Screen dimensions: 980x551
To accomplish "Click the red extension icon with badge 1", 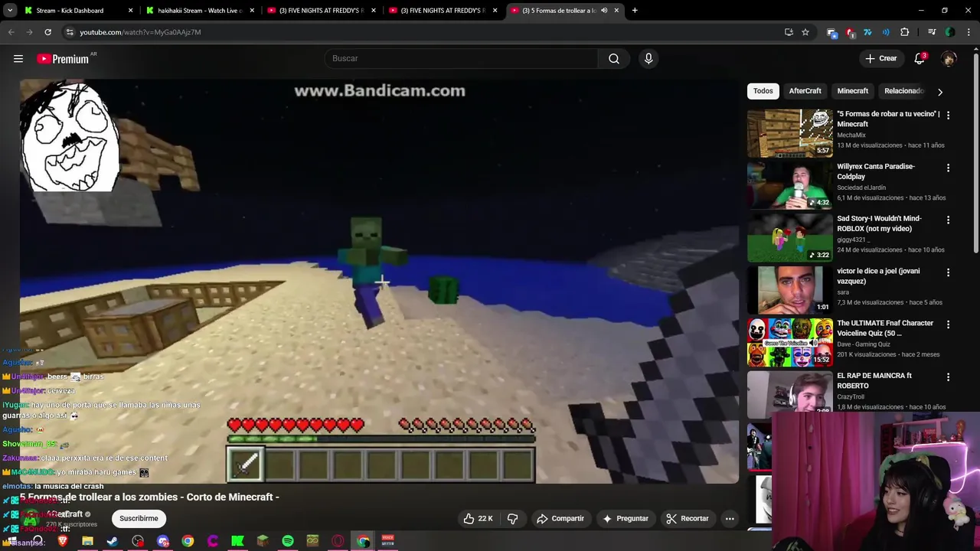I will pyautogui.click(x=850, y=32).
